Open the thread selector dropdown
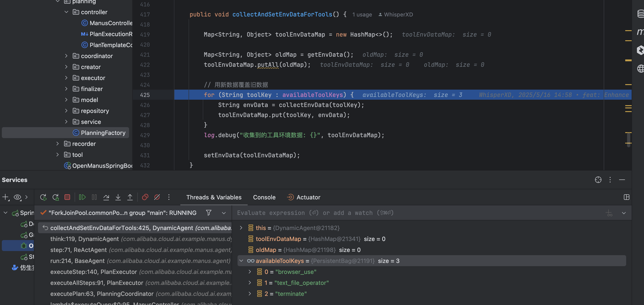Screen dimensions: 644x305 tap(224, 213)
